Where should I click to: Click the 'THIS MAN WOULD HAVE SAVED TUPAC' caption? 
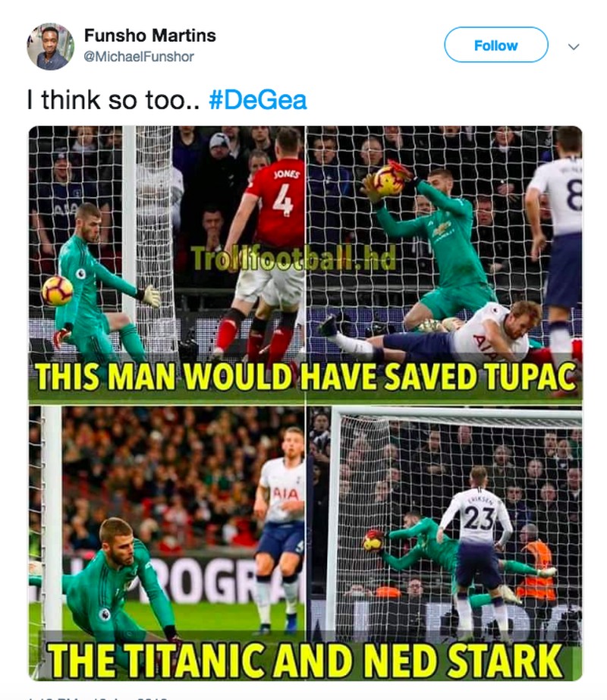point(306,377)
